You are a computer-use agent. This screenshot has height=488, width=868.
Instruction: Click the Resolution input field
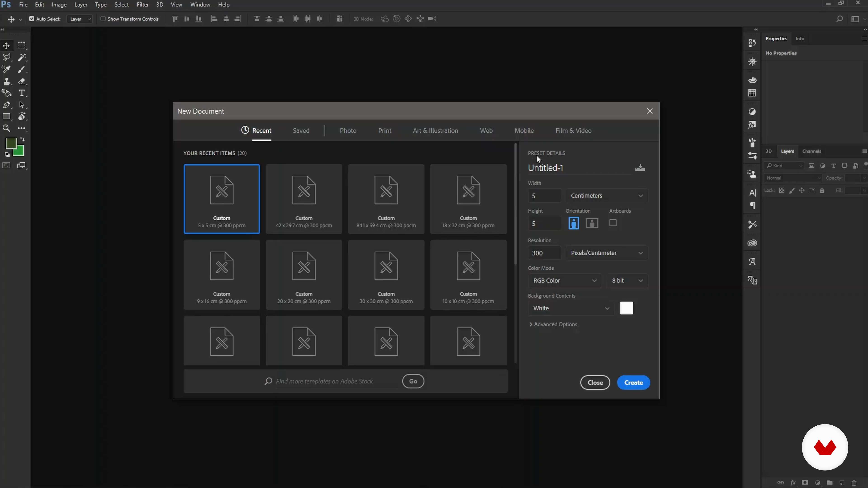pyautogui.click(x=544, y=253)
